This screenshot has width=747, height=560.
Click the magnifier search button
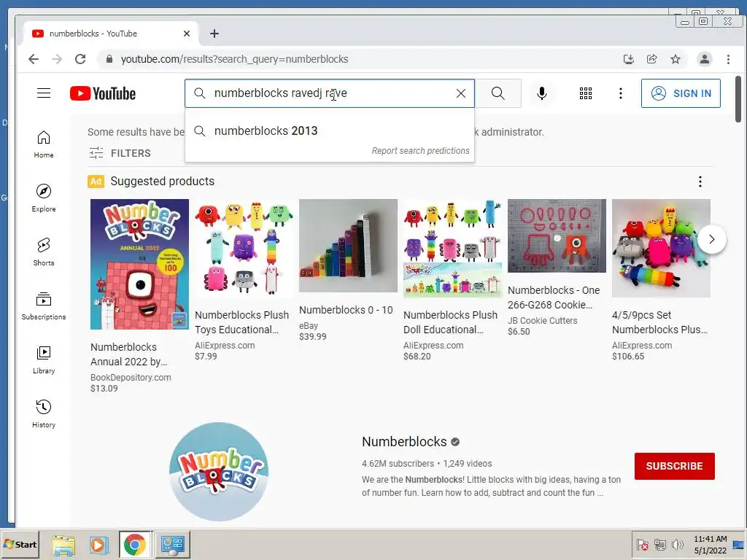coord(498,93)
